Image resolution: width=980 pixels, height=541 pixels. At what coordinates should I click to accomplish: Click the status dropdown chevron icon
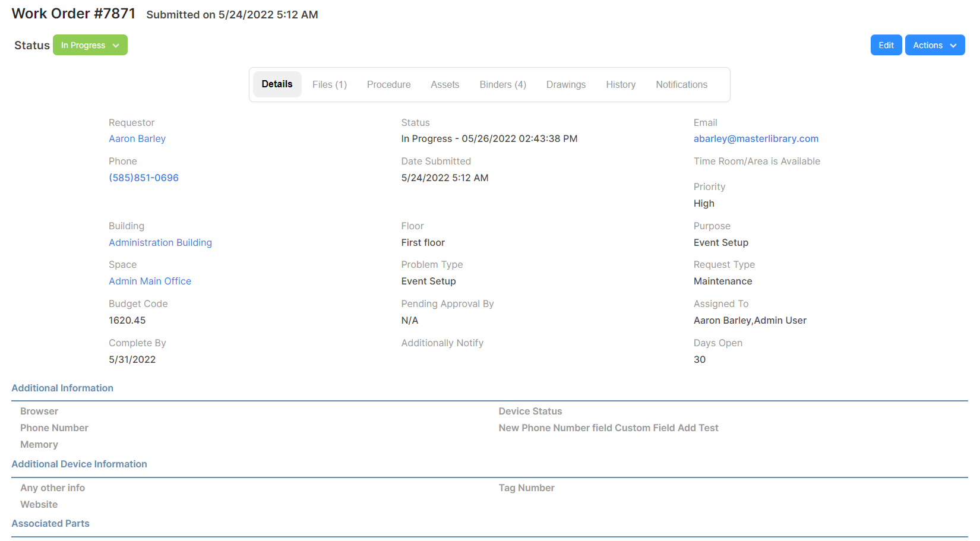116,45
